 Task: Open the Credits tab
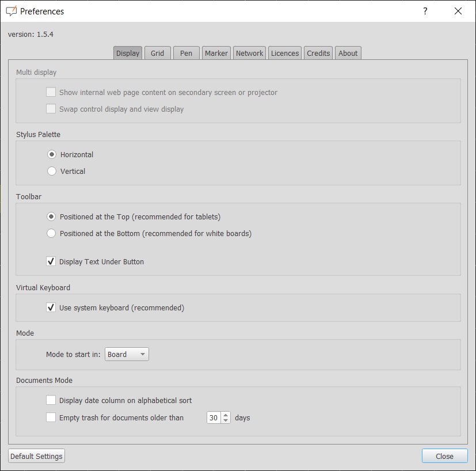coord(318,52)
